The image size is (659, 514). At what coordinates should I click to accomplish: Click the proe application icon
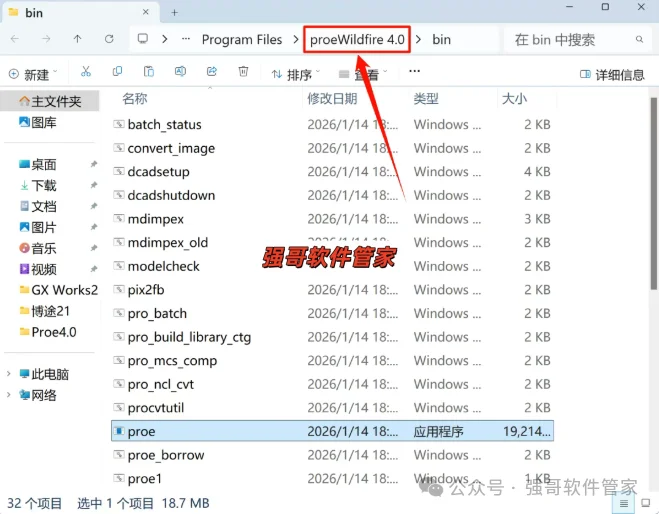pos(119,431)
